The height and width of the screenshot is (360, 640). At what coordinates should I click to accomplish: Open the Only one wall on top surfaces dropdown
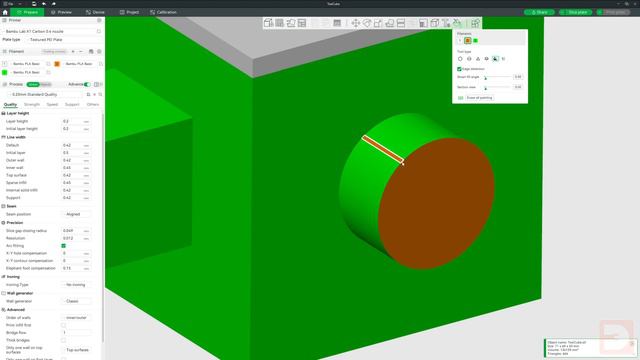click(76, 350)
